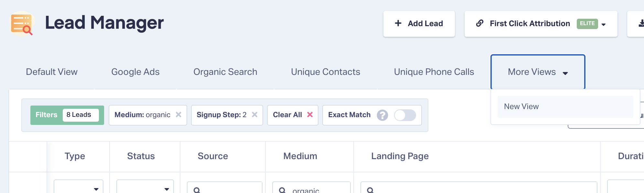The image size is (644, 193).
Task: Select the Unique Phone Calls tab
Action: tap(434, 72)
